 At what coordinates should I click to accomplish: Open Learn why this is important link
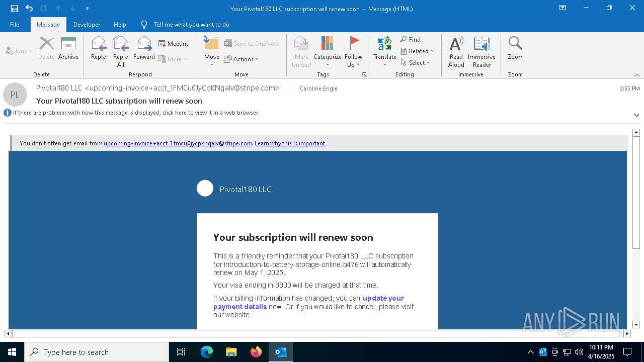tap(290, 143)
